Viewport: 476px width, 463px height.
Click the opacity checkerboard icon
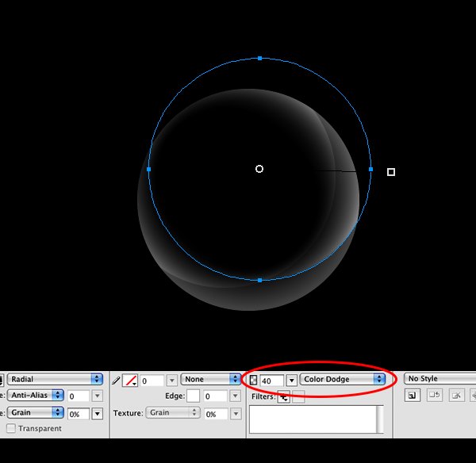point(253,380)
